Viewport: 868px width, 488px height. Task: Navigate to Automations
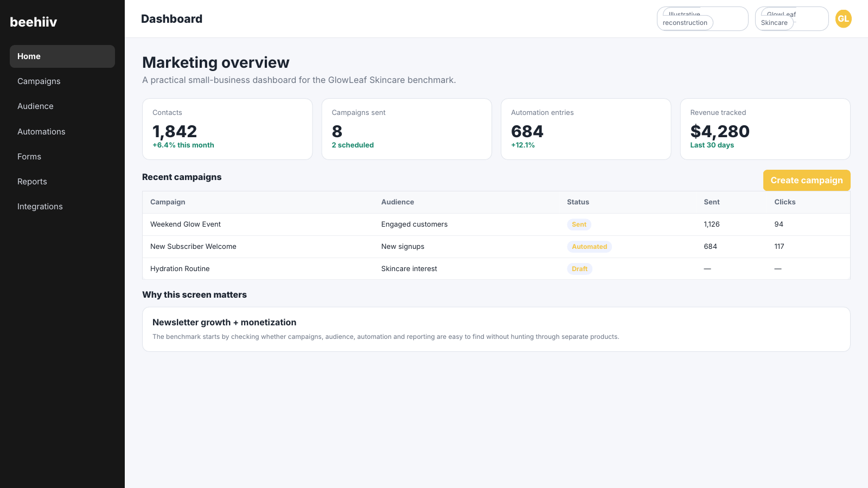click(x=62, y=132)
